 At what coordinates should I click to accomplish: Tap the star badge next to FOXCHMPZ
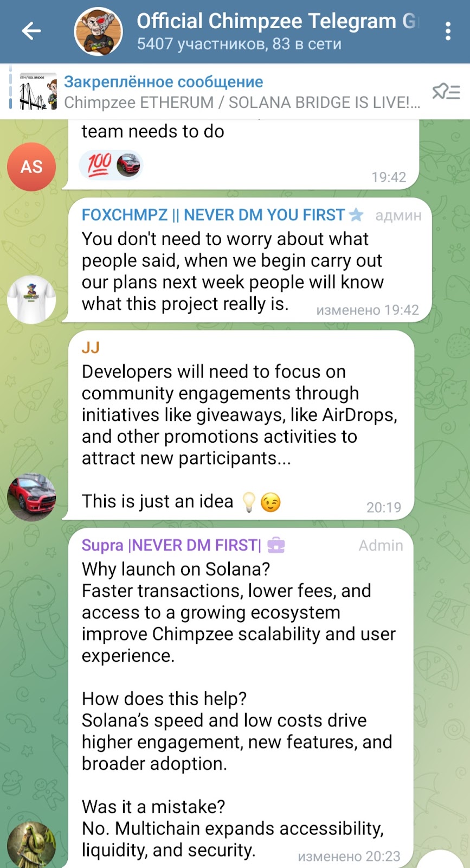356,215
